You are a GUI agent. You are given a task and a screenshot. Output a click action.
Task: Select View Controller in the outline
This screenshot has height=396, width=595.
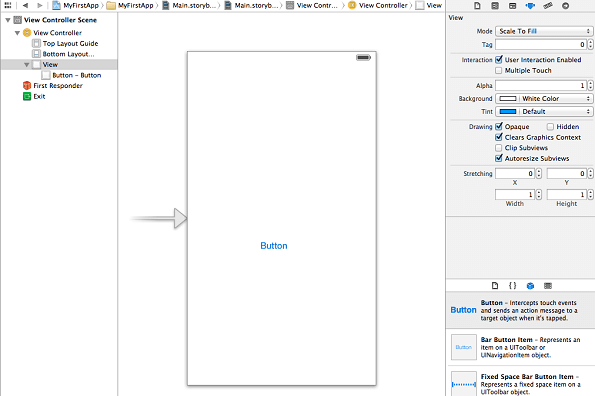(59, 33)
